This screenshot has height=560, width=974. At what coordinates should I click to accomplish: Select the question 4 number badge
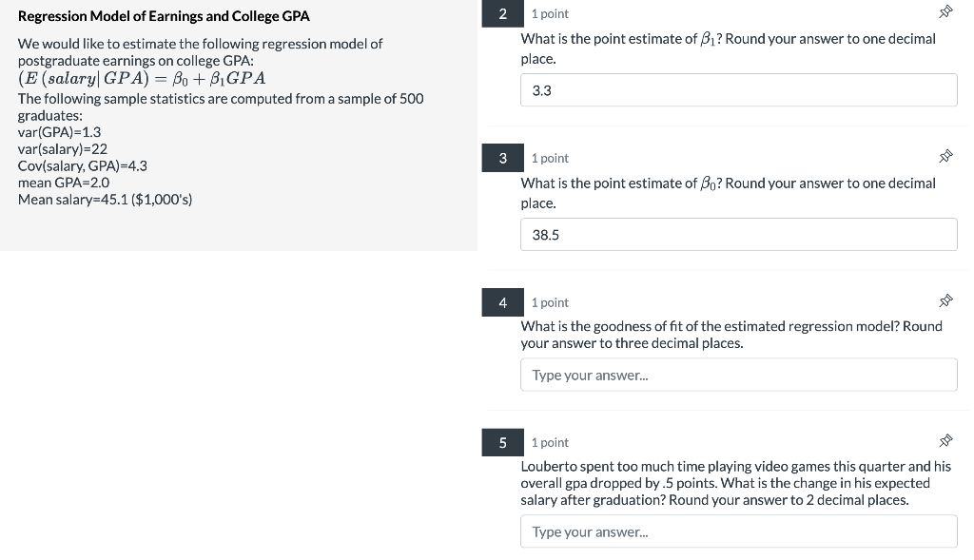point(502,302)
